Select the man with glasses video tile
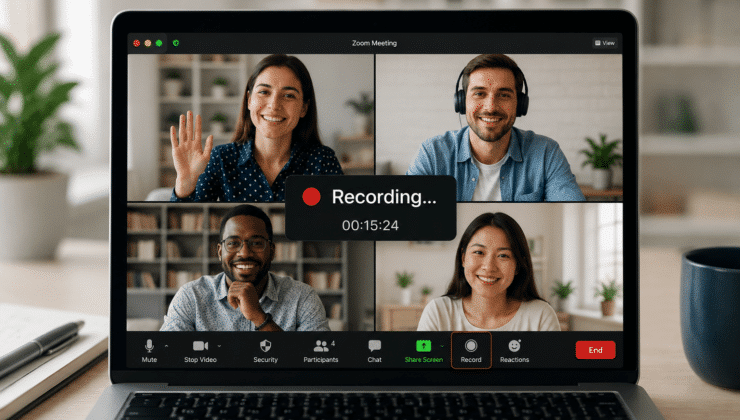The width and height of the screenshot is (740, 420). coord(251,267)
